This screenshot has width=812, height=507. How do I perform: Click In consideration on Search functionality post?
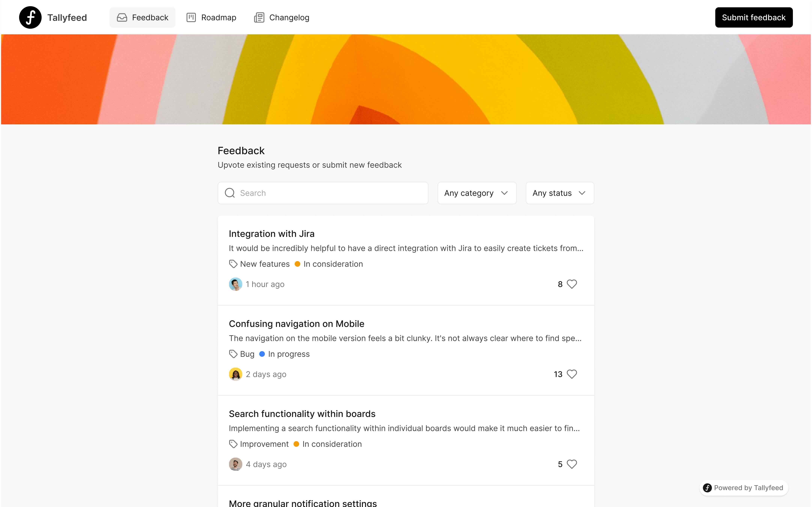coord(332,444)
